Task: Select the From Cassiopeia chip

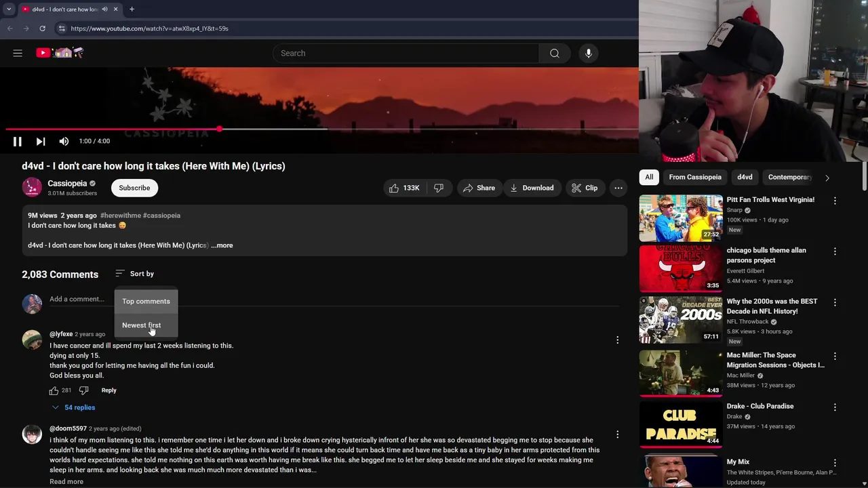Action: [695, 177]
